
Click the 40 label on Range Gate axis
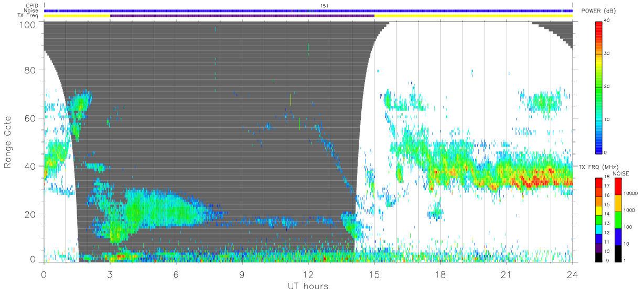tap(30, 167)
